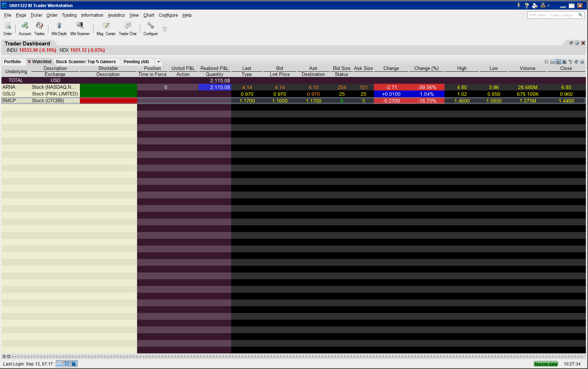Image resolution: width=588 pixels, height=369 pixels.
Task: Click the up arrow circle at bottom left
Action: coord(4,357)
